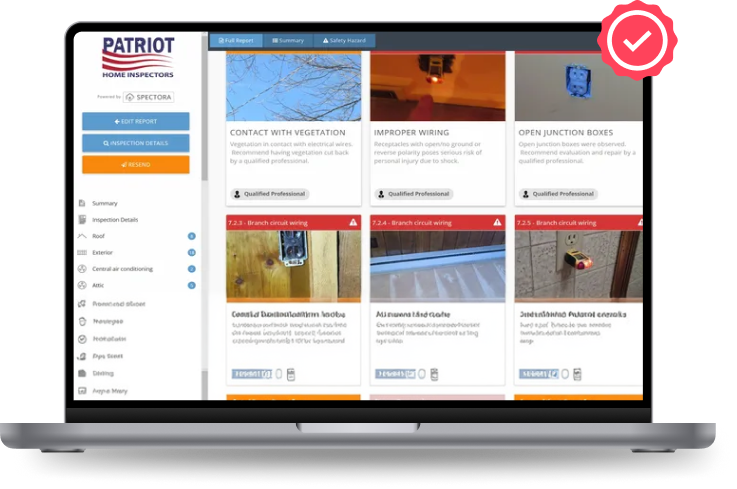Click the Edit Report button
Screen dimensions: 737x489
click(135, 121)
